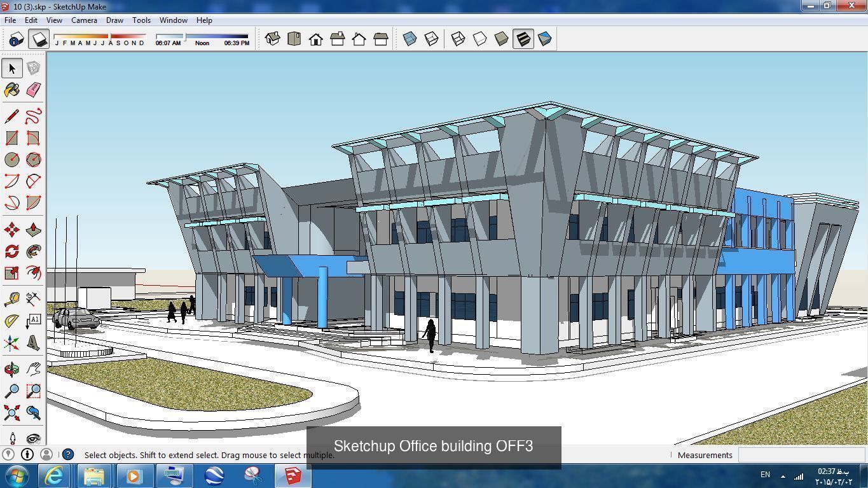Choose the Polygon tool

(33, 160)
